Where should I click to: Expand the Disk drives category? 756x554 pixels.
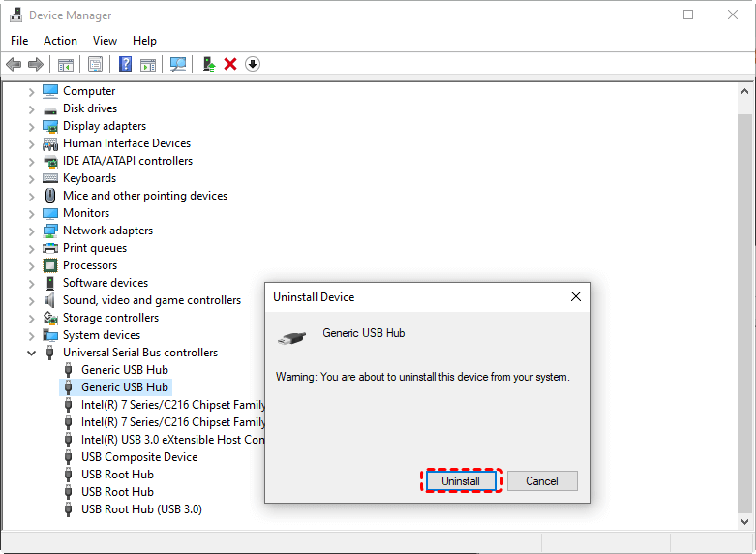[31, 108]
